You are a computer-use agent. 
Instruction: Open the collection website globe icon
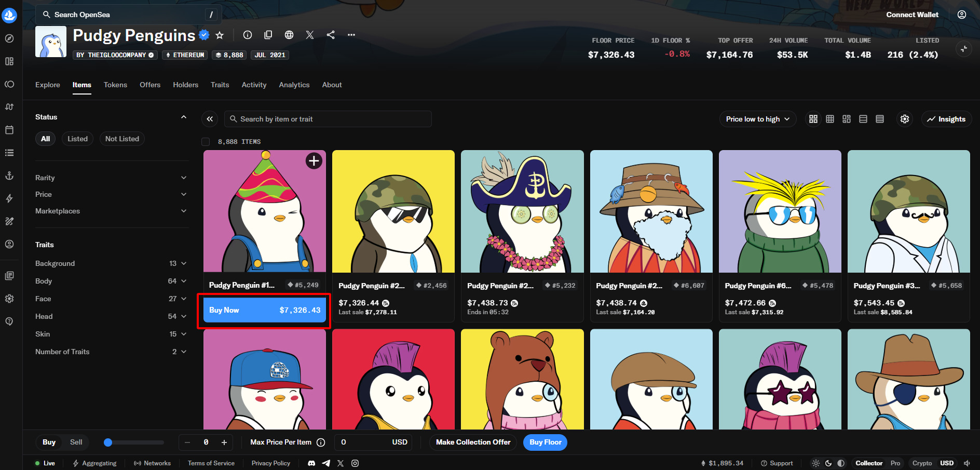tap(289, 35)
